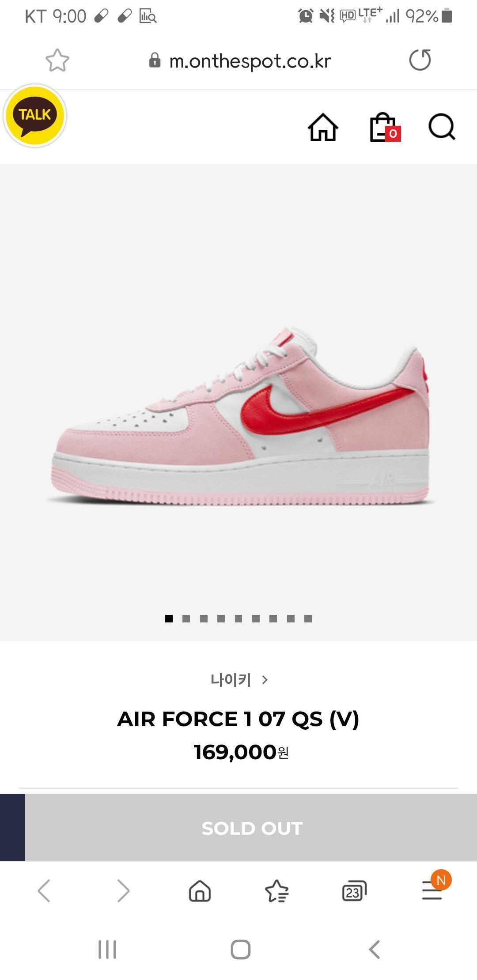The height and width of the screenshot is (980, 477).
Task: Select the last image carousel dot
Action: pyautogui.click(x=308, y=618)
